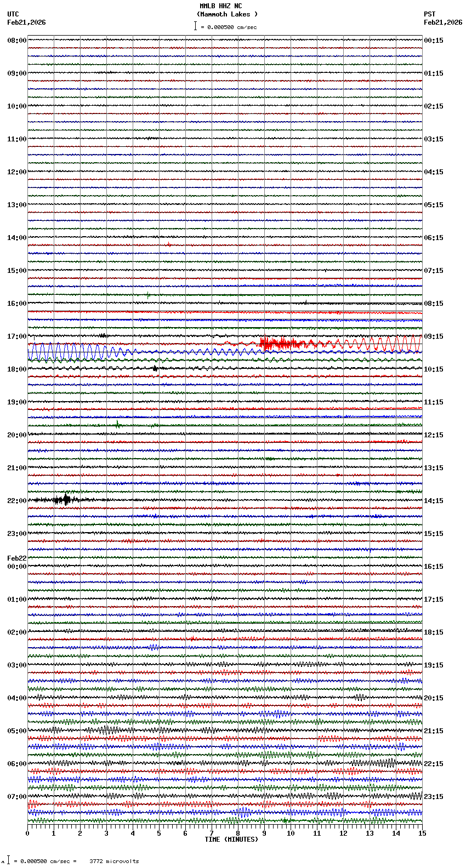Click the scale bar symbol beside 0.000500 cm/sec
Viewport: 466px width, 868px height.
(195, 26)
